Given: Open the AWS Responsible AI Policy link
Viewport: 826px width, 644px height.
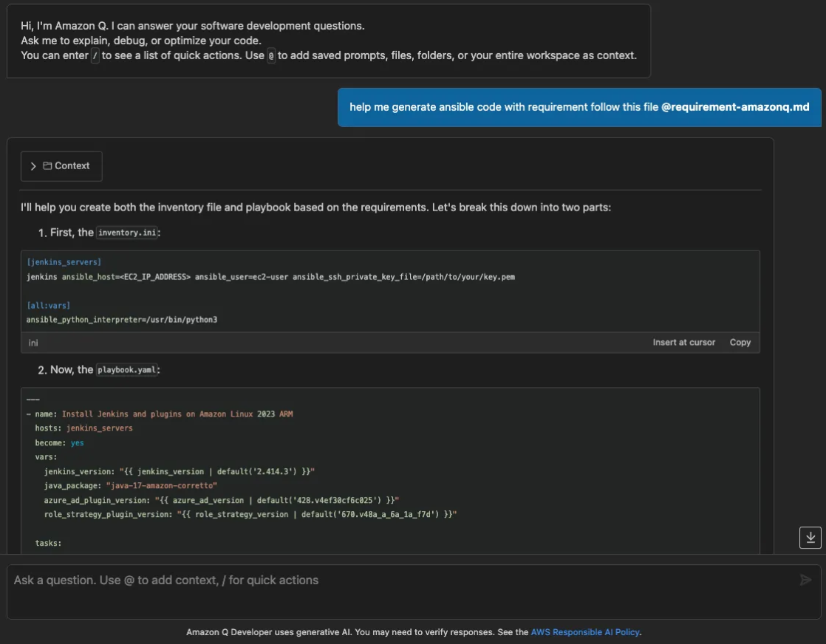Looking at the screenshot, I should point(584,632).
